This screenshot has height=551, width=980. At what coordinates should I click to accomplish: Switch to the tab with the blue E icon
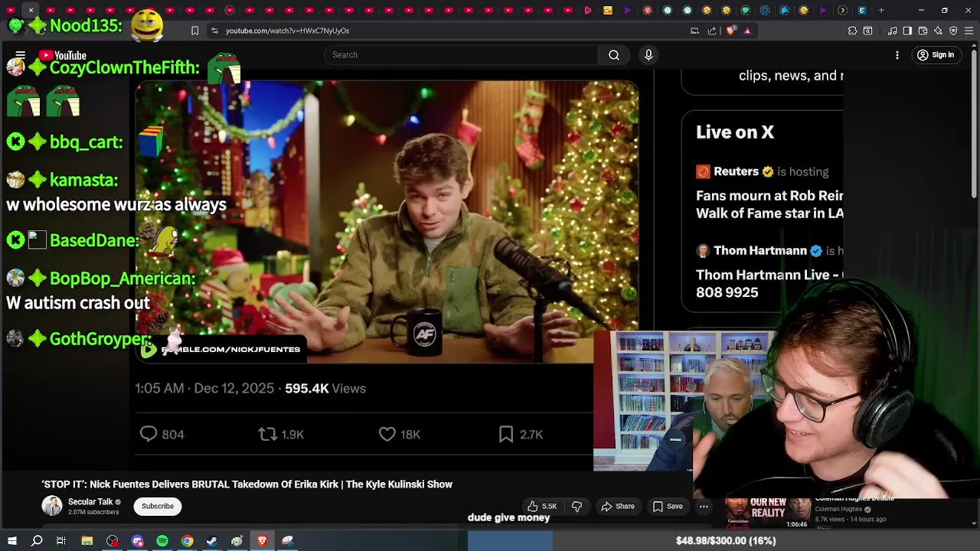tap(862, 11)
